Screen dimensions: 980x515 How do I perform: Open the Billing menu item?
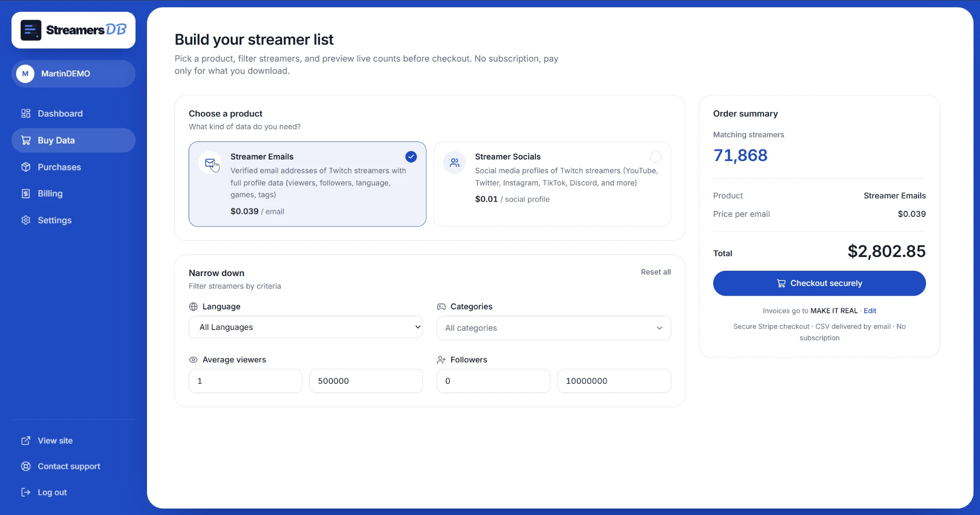(73, 194)
